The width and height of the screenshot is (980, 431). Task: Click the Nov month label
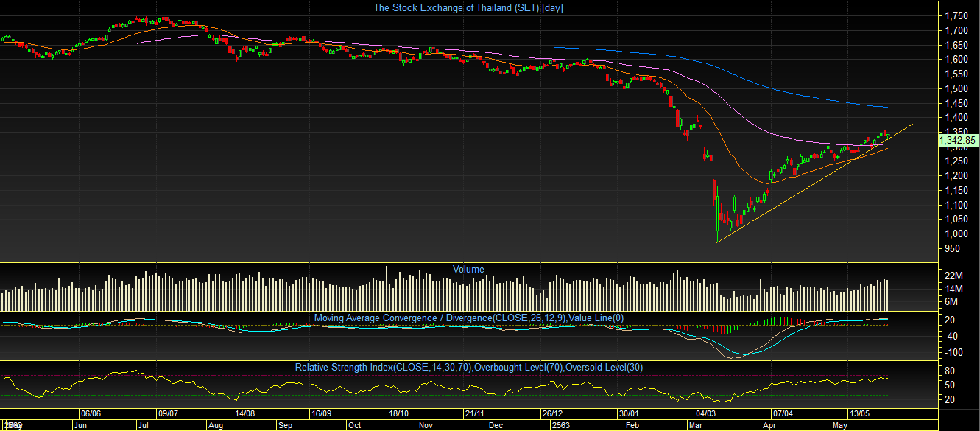[x=426, y=425]
